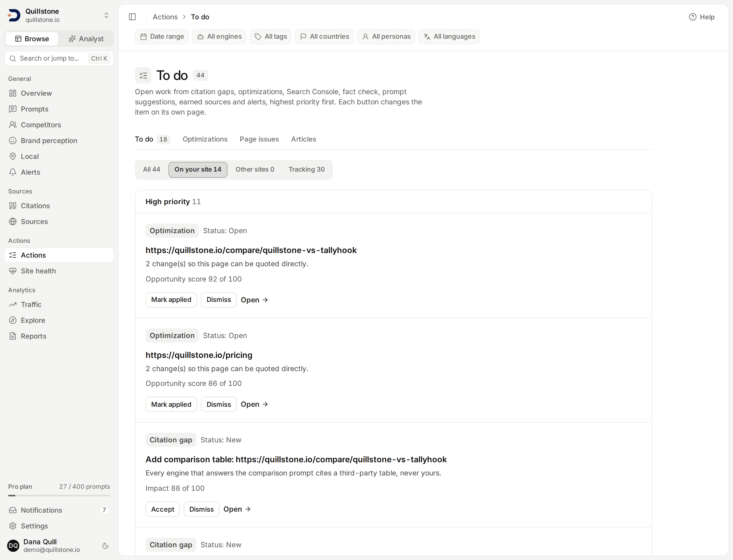Open Local section
This screenshot has height=560, width=733.
(x=59, y=156)
